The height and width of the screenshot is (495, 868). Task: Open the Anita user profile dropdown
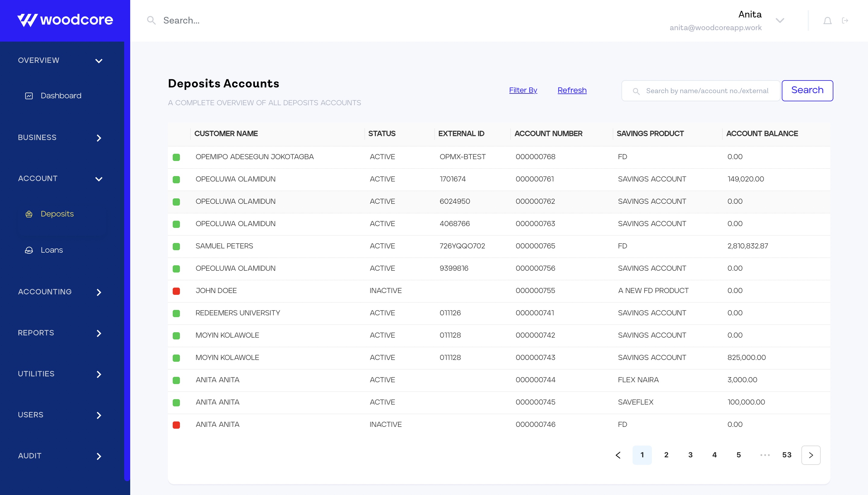[x=780, y=20]
